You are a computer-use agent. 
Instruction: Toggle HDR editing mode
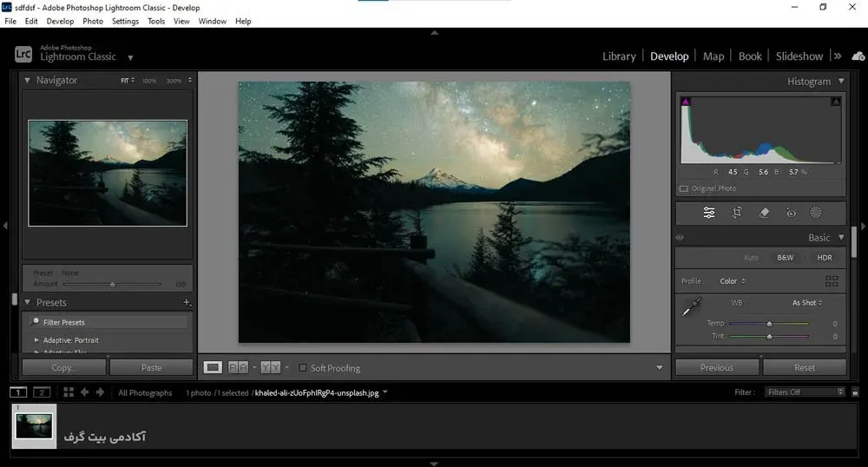coord(825,258)
